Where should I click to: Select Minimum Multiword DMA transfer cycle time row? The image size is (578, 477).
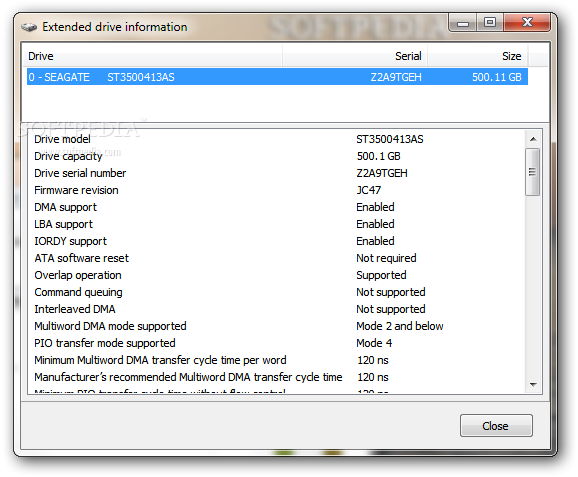(x=276, y=360)
